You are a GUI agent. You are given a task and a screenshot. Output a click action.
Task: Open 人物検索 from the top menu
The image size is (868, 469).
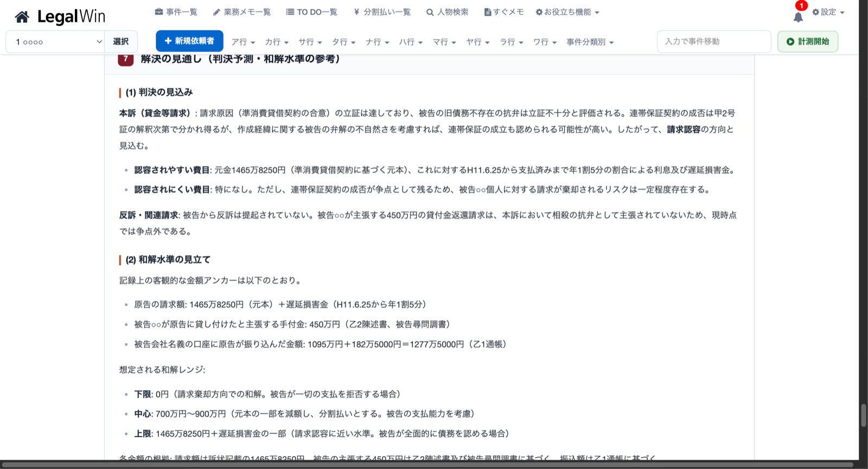[x=448, y=12]
